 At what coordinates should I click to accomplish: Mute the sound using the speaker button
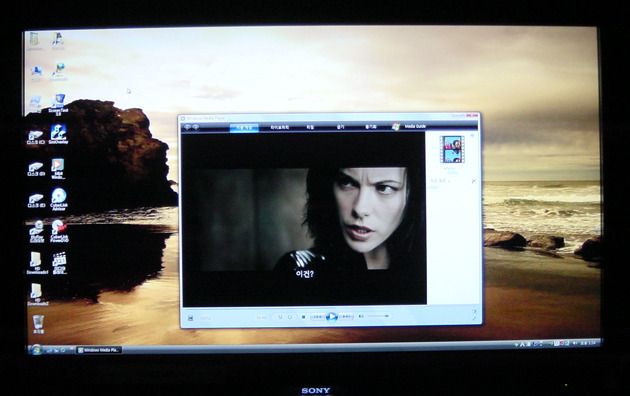pyautogui.click(x=361, y=316)
